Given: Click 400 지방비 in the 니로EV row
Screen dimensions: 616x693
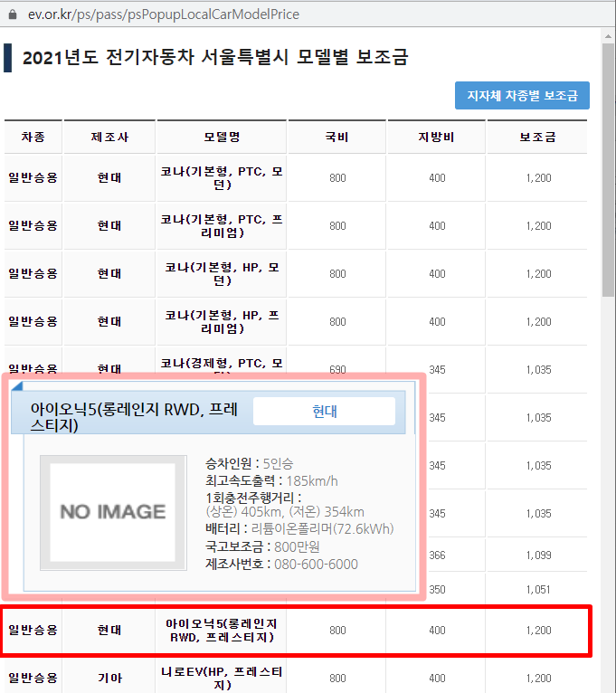Looking at the screenshot, I should coord(437,679).
